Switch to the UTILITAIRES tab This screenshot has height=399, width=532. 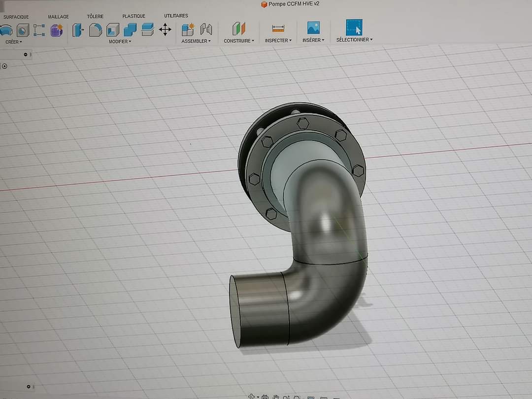pyautogui.click(x=176, y=16)
